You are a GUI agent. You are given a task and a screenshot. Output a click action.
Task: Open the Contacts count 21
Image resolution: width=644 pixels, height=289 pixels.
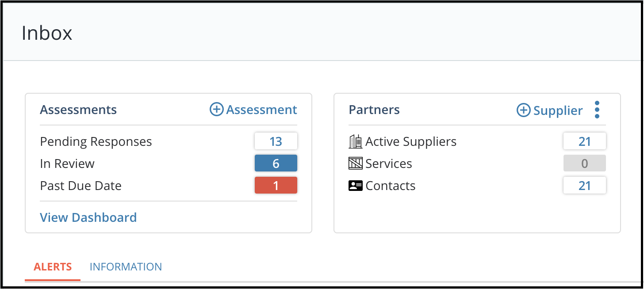tap(585, 186)
